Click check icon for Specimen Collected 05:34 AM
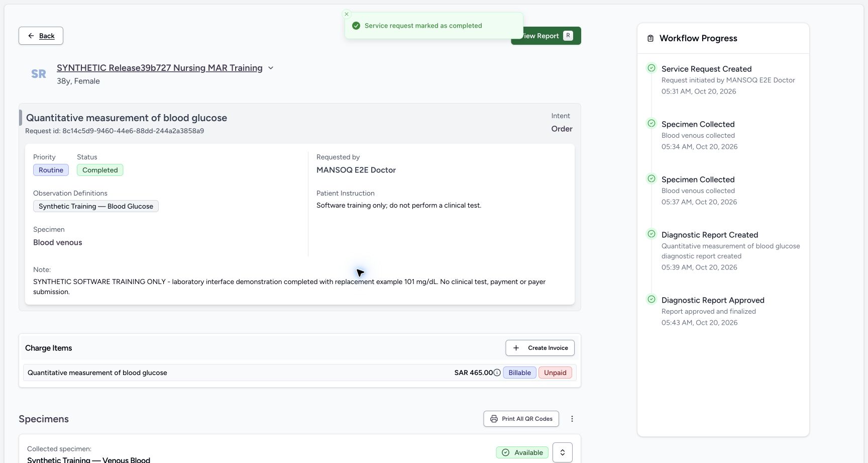Screen dimensions: 868x463 [x=652, y=123]
